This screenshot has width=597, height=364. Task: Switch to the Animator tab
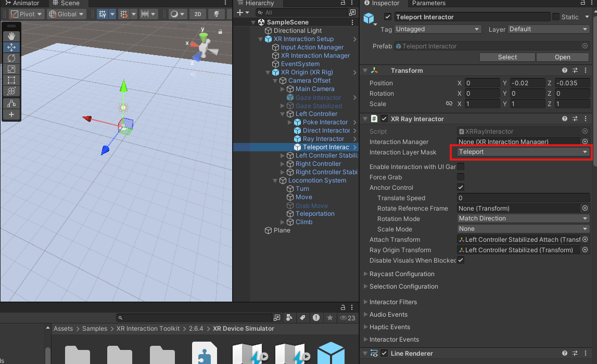pos(22,3)
